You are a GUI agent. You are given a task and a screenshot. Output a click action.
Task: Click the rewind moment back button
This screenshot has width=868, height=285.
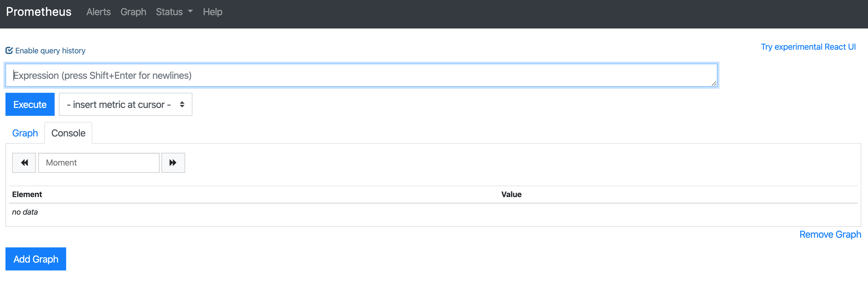click(x=24, y=163)
